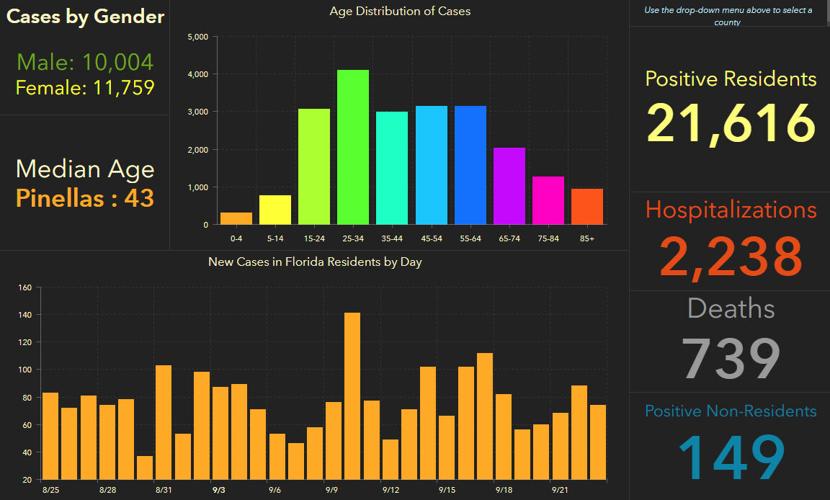Select the Female: 11,759 gender count

pyautogui.click(x=85, y=88)
